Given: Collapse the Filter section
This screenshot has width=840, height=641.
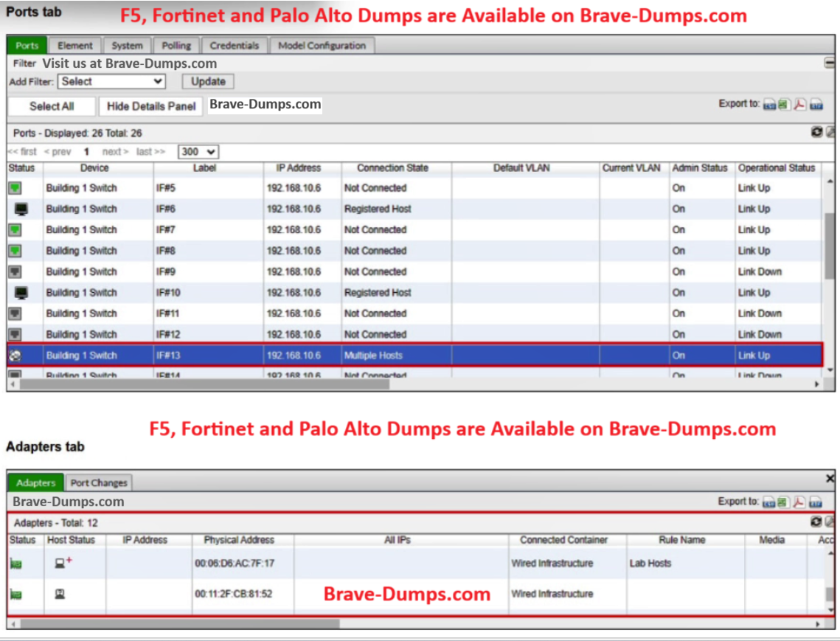Looking at the screenshot, I should tap(829, 63).
